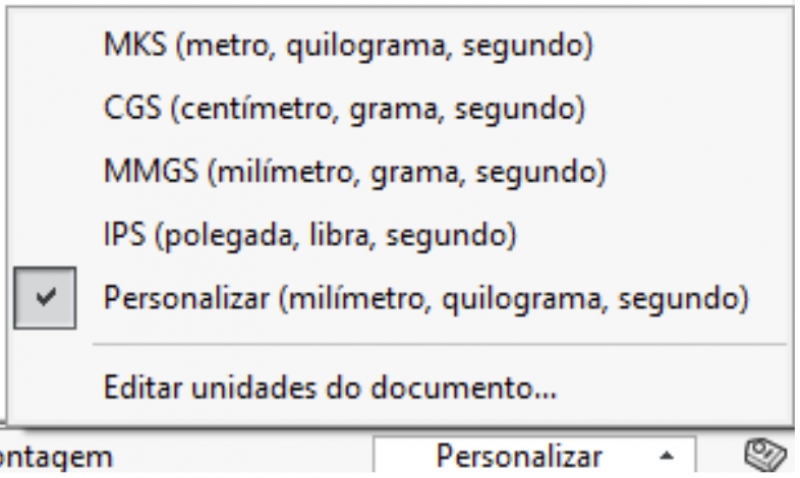This screenshot has height=478, width=800.
Task: Click the partial 'ontagem' status bar text
Action: tap(55, 457)
